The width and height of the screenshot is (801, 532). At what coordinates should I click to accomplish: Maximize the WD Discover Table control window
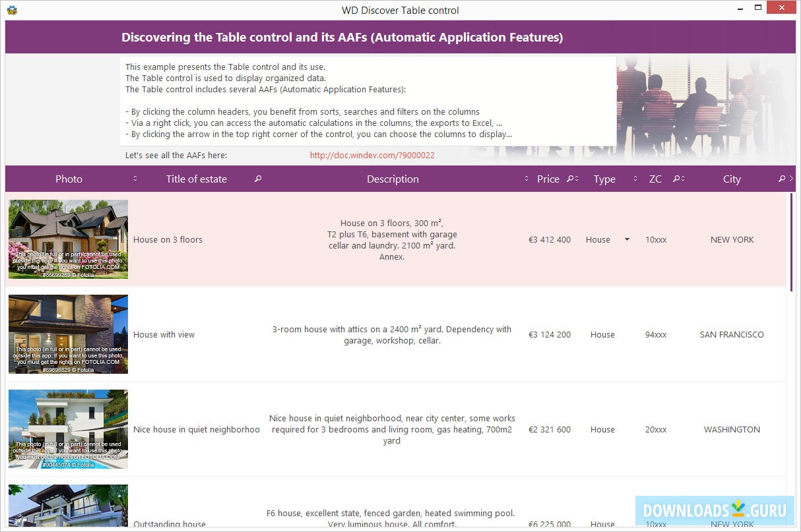(x=758, y=8)
